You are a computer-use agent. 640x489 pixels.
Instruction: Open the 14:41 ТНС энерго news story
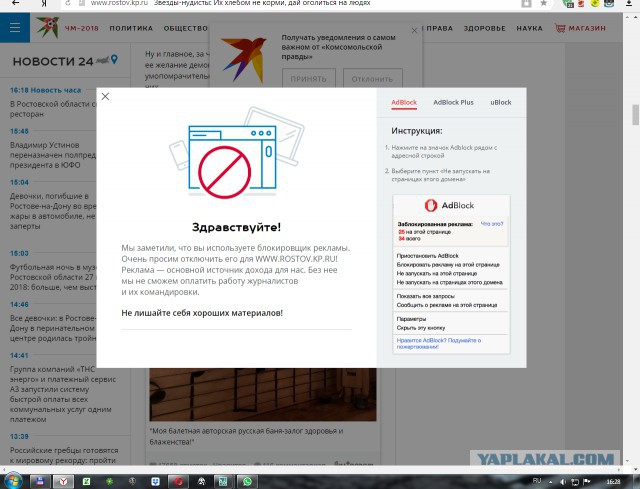(x=63, y=394)
